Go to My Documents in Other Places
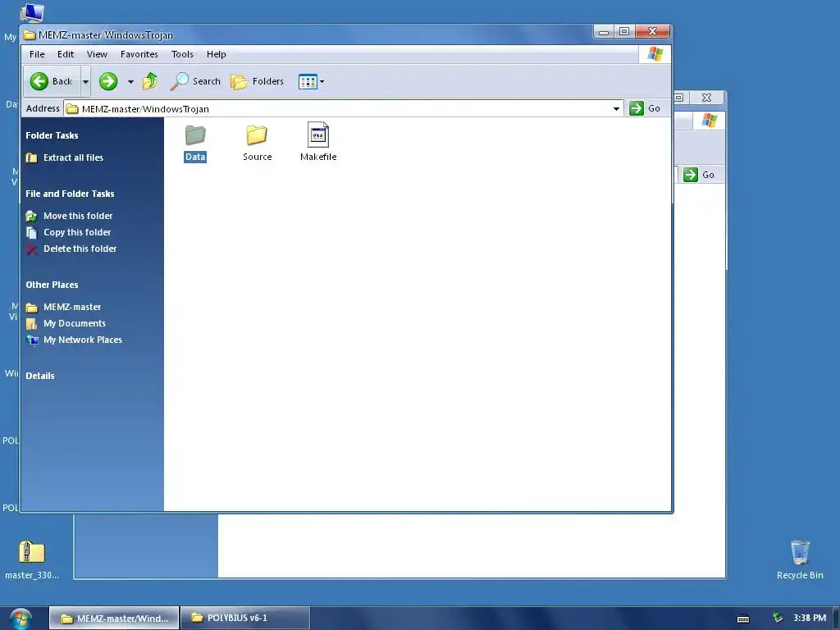Screen dimensions: 840x630 point(75,323)
